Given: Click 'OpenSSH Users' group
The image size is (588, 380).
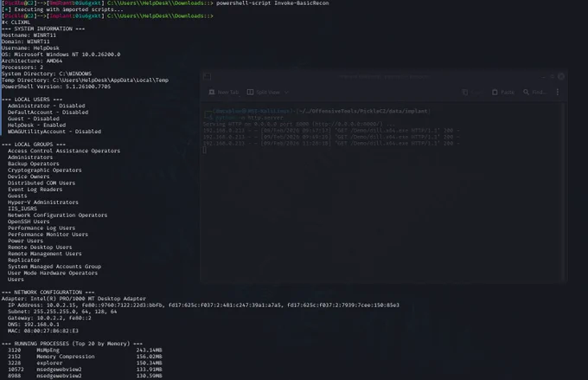Looking at the screenshot, I should pos(29,222).
